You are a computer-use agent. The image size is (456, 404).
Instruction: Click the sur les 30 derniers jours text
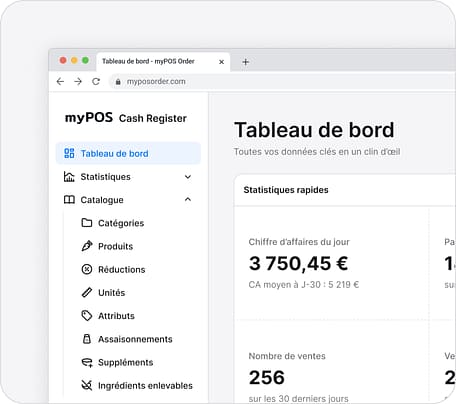(x=299, y=398)
